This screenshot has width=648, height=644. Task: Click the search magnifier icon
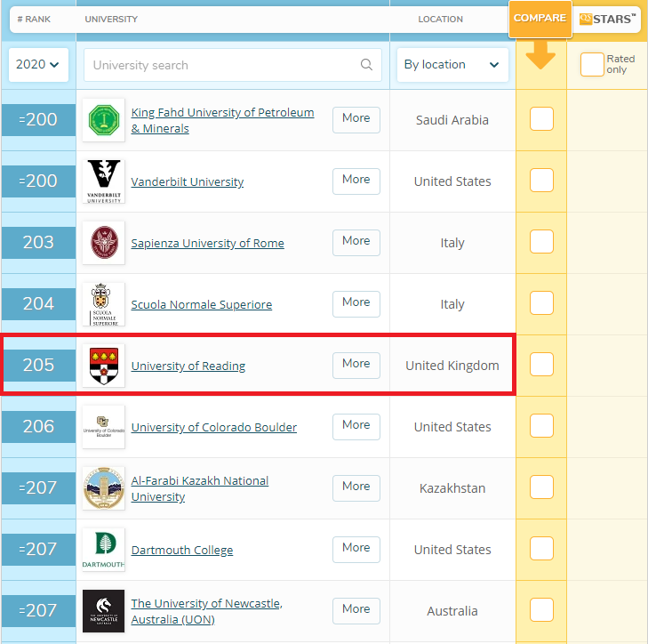click(366, 65)
